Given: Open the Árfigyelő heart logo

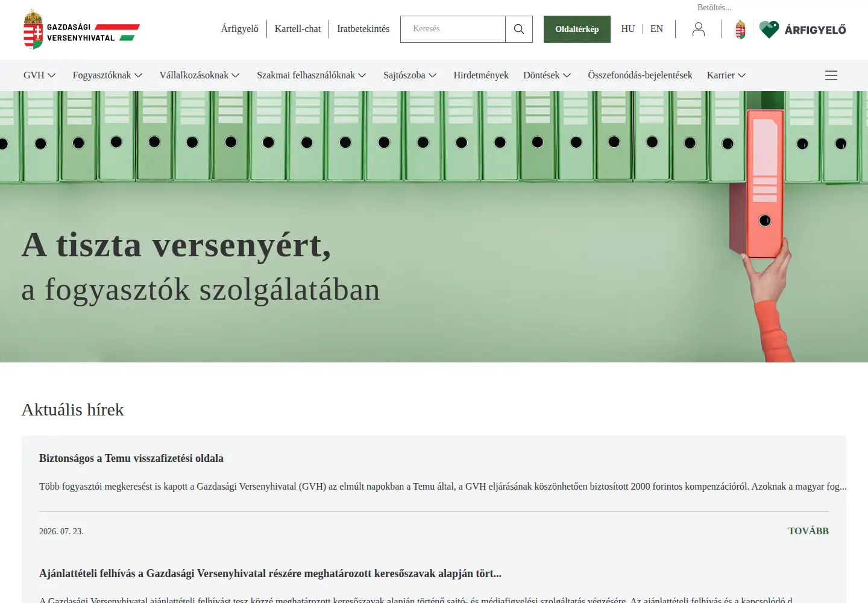Looking at the screenshot, I should 803,29.
